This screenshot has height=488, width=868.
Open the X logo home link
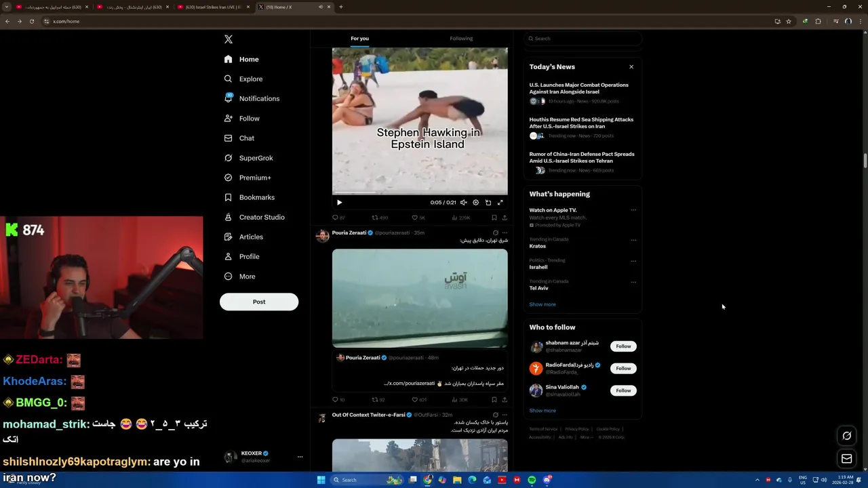click(229, 39)
